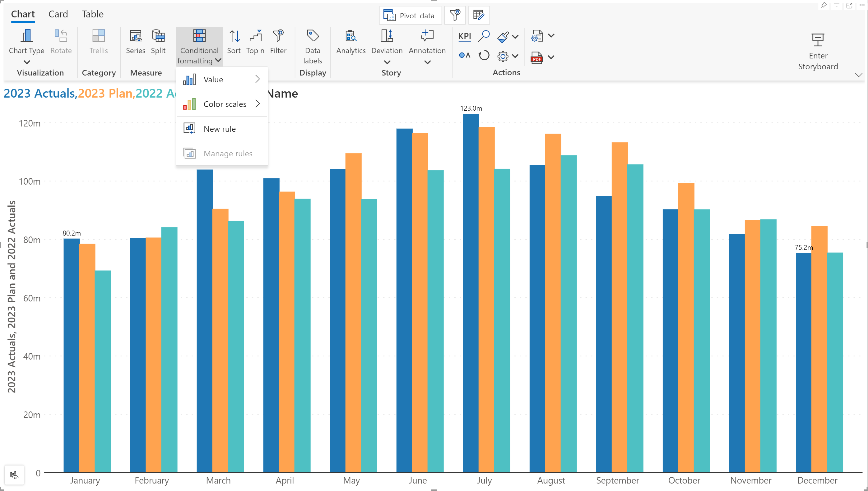Click Enter Storyboard button
Screen dimensions: 868x491
tap(818, 51)
